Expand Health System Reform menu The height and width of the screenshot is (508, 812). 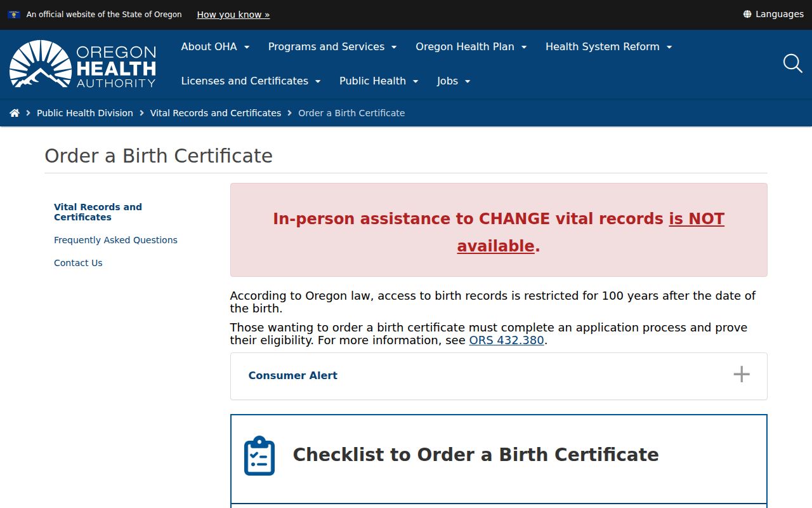(609, 46)
